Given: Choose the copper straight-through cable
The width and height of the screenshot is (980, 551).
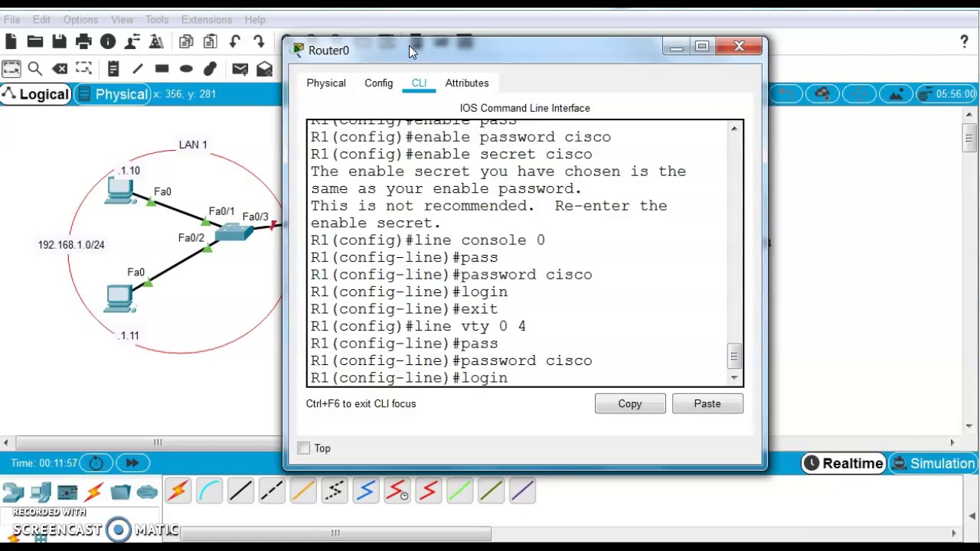Looking at the screenshot, I should coord(240,491).
